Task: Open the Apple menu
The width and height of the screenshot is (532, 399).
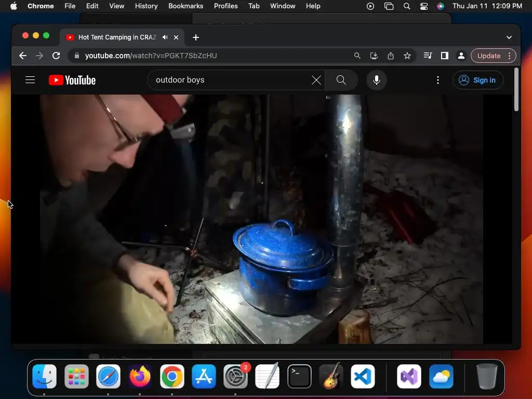Action: click(14, 6)
